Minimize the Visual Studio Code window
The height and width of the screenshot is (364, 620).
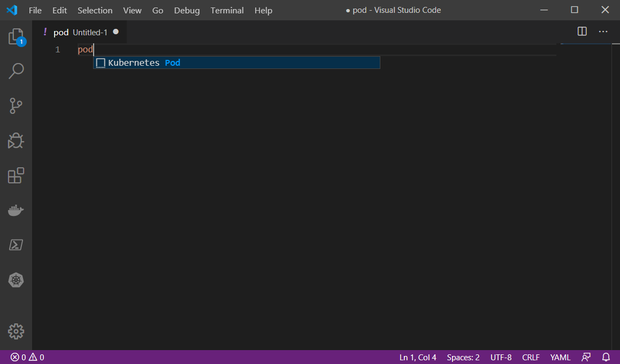(x=544, y=10)
